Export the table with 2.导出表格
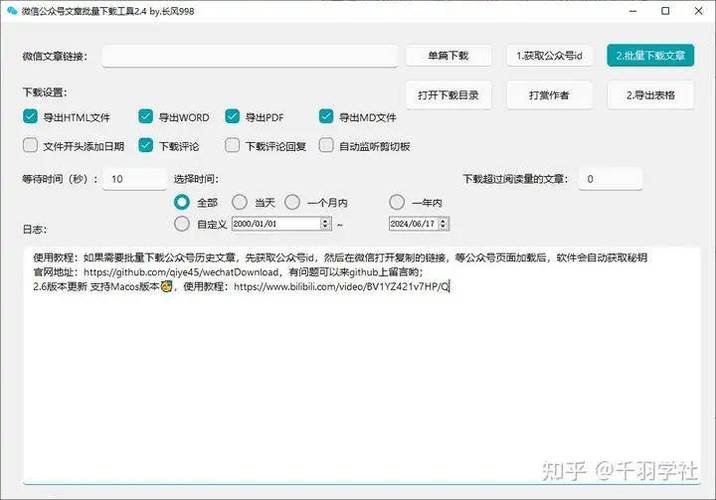Image resolution: width=716 pixels, height=500 pixels. [x=650, y=95]
